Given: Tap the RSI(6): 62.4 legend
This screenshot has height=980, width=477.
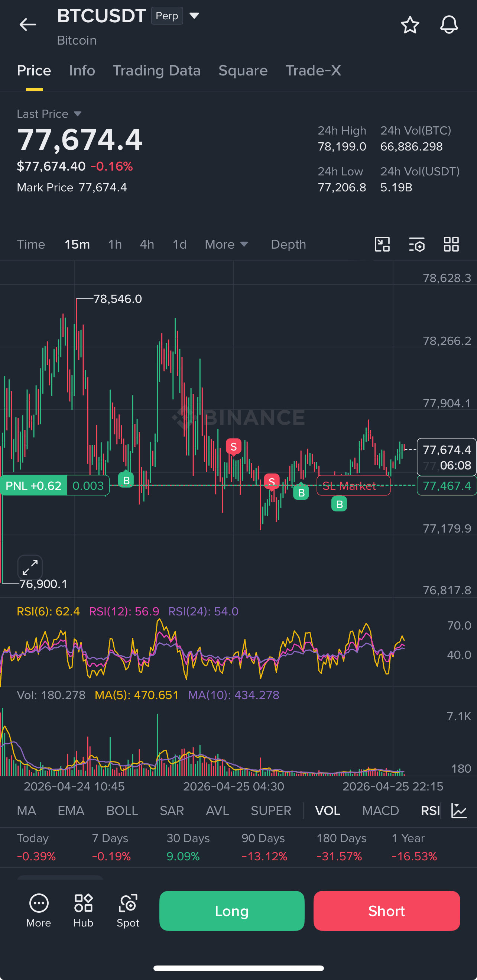Looking at the screenshot, I should click(x=48, y=611).
